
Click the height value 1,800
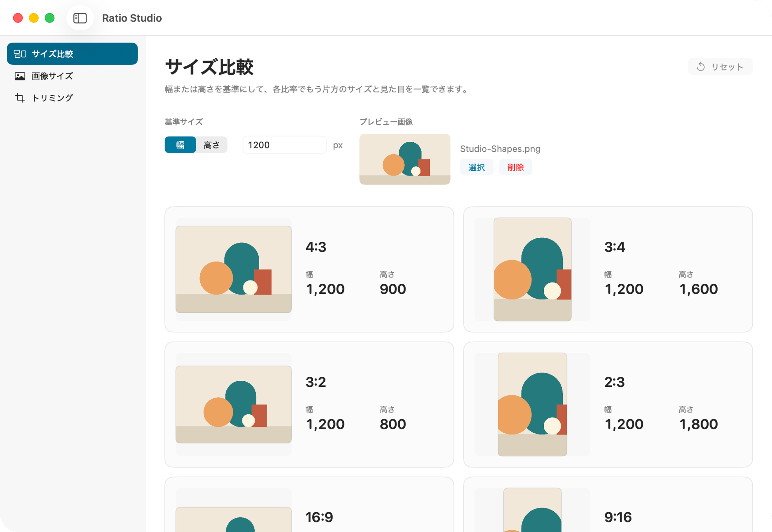[698, 424]
